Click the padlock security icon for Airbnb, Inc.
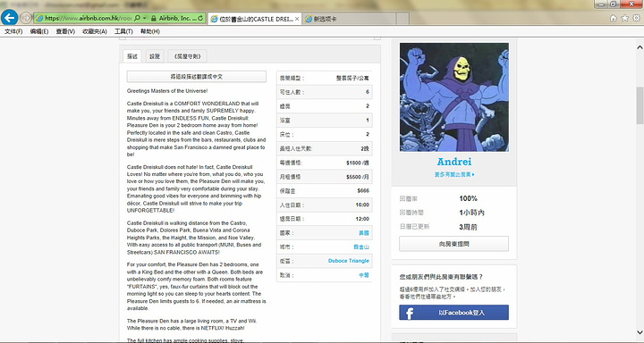 point(154,18)
